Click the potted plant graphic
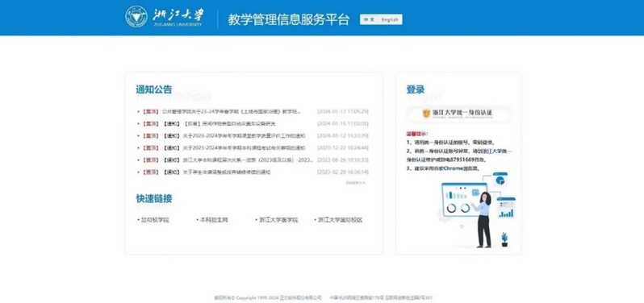This screenshot has width=644, height=303. point(504,240)
